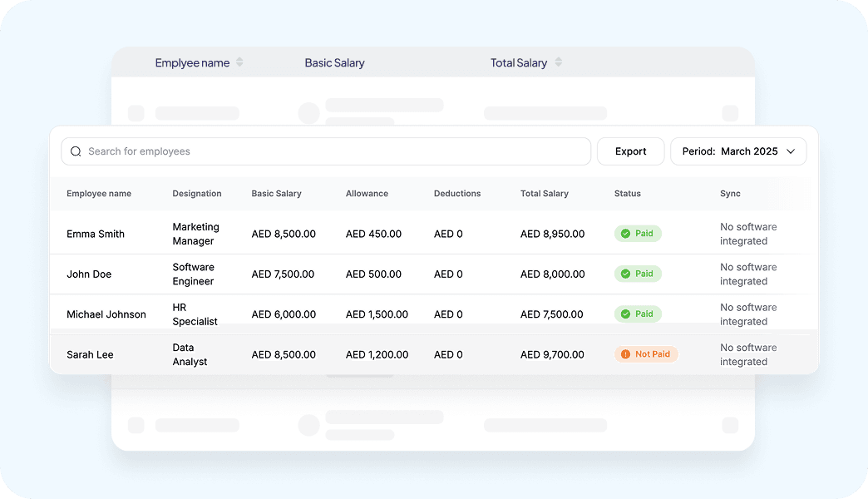Select the Emma Smith employee name
Screen dimensions: 868x499
(96, 234)
